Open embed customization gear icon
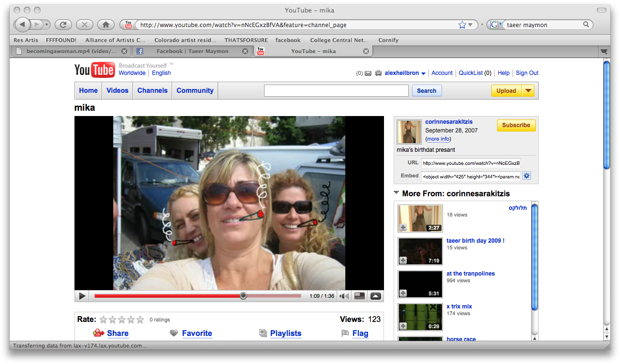Viewport: 620px width, 364px height. (x=527, y=176)
